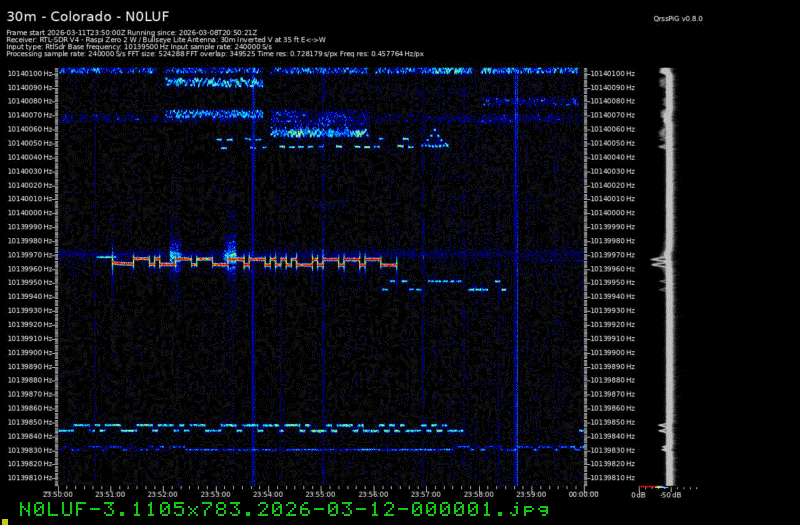Click the 0dB scale label
Screen dimensions: 800x525
pos(638,494)
